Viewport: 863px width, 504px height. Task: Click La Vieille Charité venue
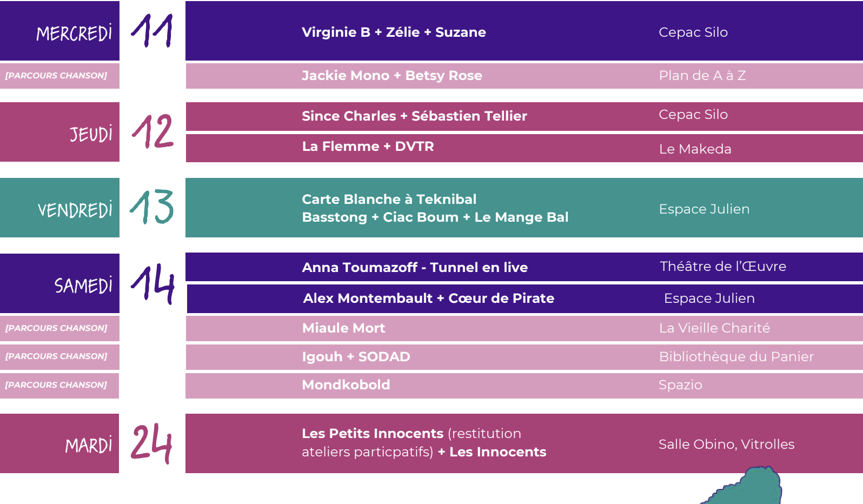[x=714, y=328]
